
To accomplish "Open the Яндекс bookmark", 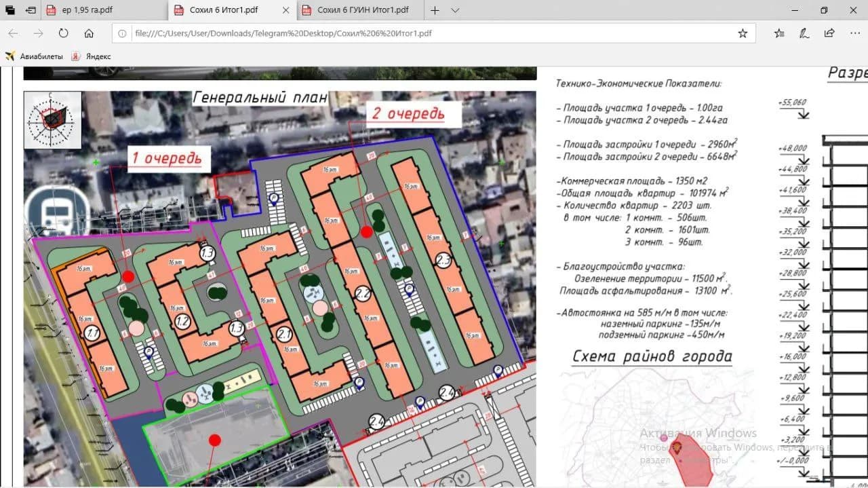I will (x=92, y=56).
